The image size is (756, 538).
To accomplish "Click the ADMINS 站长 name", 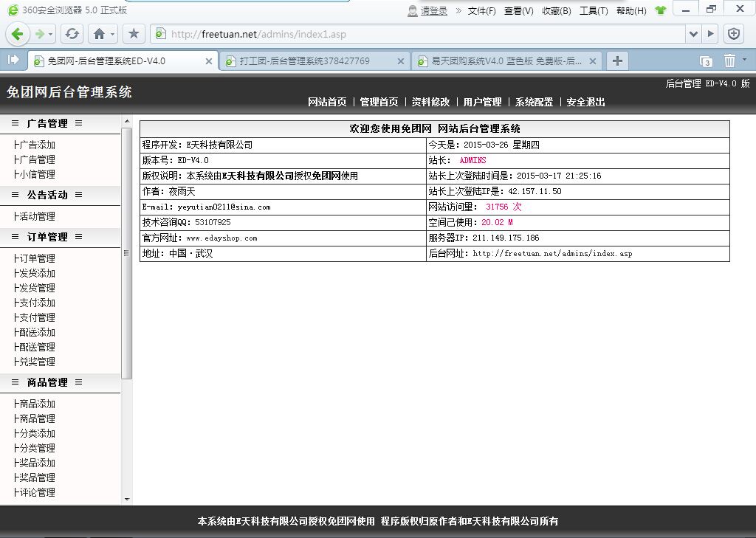I will (x=472, y=160).
